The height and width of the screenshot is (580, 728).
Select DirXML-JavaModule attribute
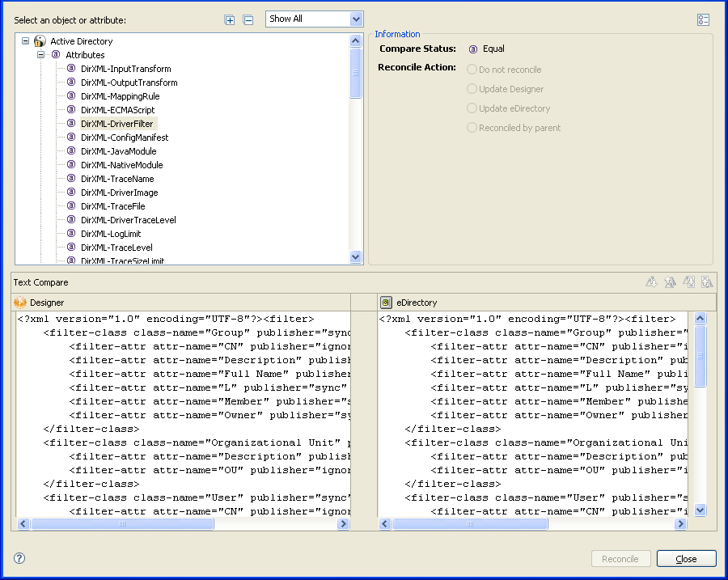pos(118,151)
